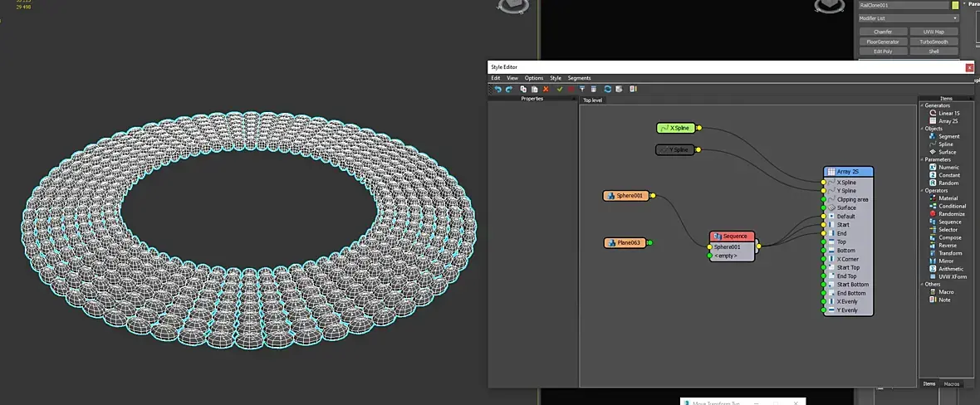The width and height of the screenshot is (980, 405).
Task: Choose the Numeric parameter item
Action: [x=943, y=168]
